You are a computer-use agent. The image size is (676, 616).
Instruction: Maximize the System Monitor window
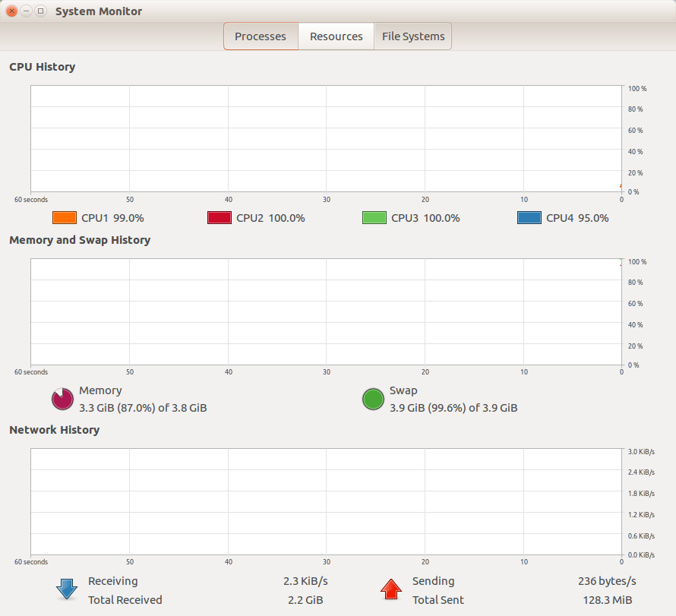40,11
